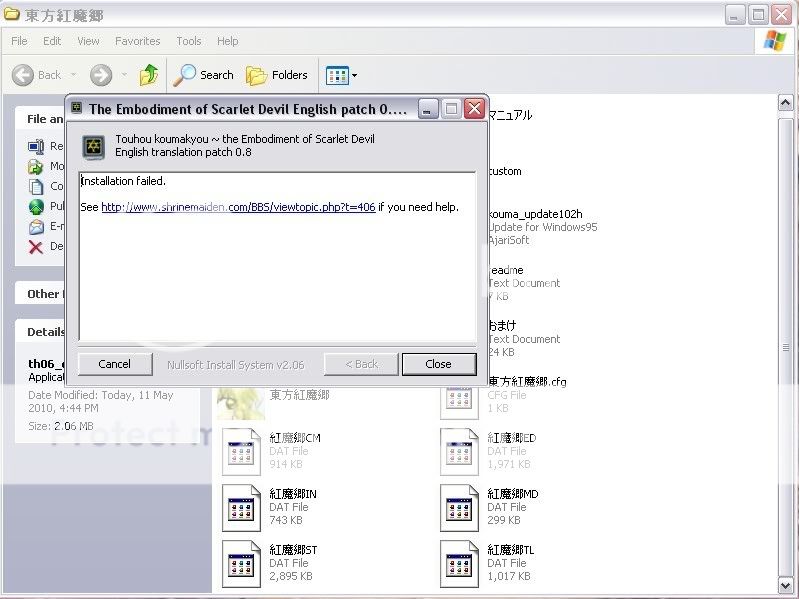Click the scrollbar down arrow
This screenshot has width=799, height=599.
[x=785, y=585]
